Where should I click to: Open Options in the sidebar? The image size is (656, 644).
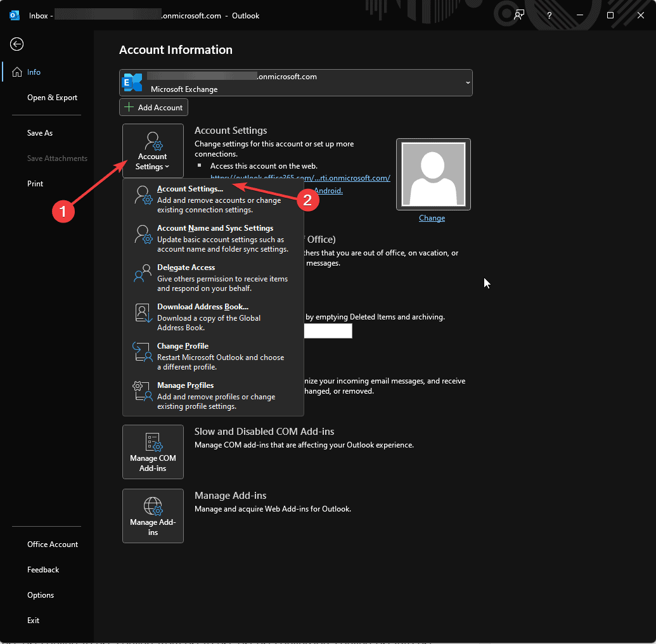pyautogui.click(x=41, y=595)
